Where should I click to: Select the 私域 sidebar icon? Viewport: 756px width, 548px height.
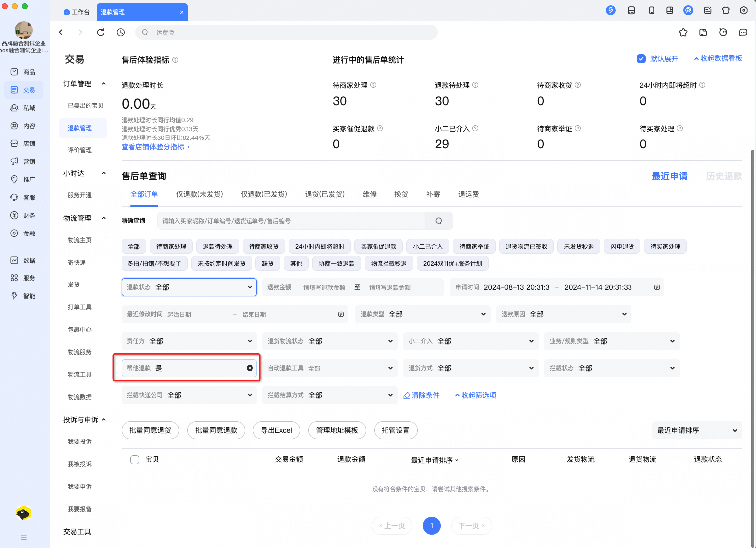(x=23, y=108)
